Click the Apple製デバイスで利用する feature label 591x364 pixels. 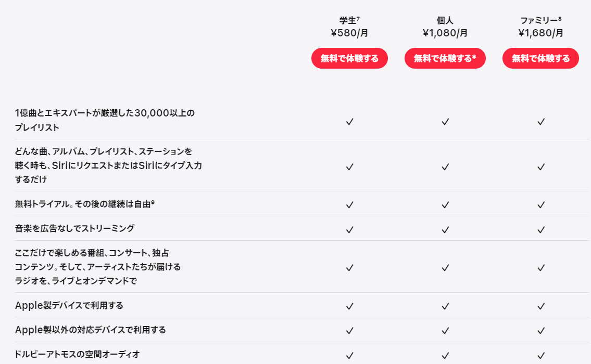[69, 305]
